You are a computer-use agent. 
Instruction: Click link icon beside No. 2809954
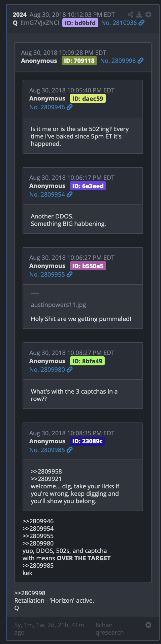point(69,194)
